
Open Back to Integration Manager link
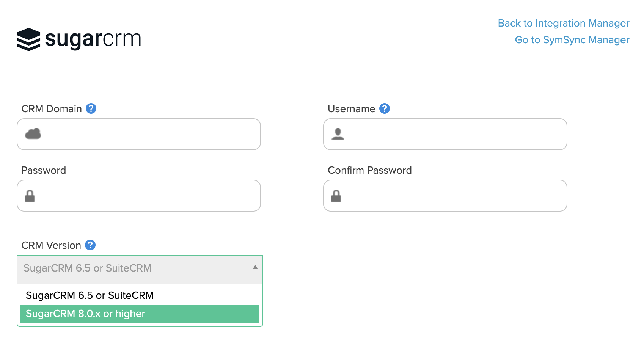564,23
